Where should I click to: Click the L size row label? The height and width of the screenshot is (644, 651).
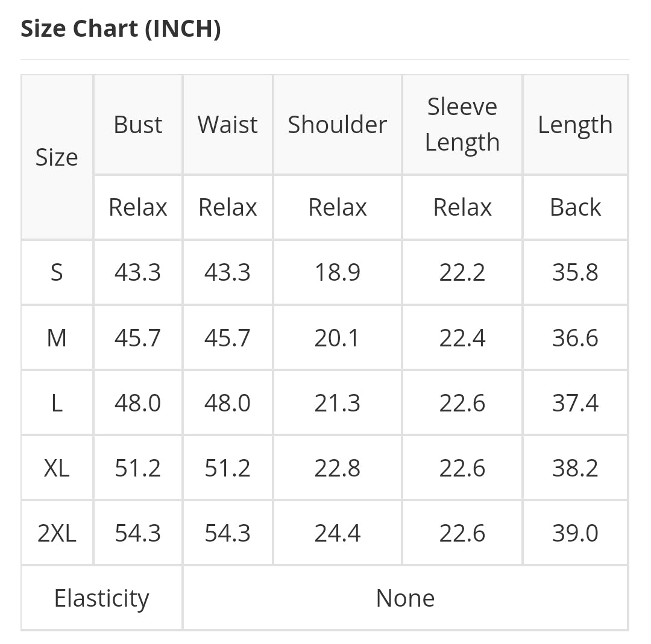[x=57, y=403]
